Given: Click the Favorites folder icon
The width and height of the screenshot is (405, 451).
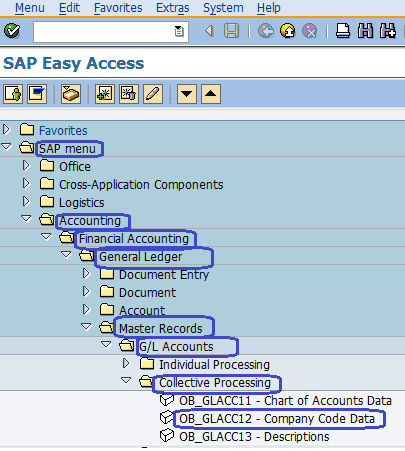Looking at the screenshot, I should [27, 129].
